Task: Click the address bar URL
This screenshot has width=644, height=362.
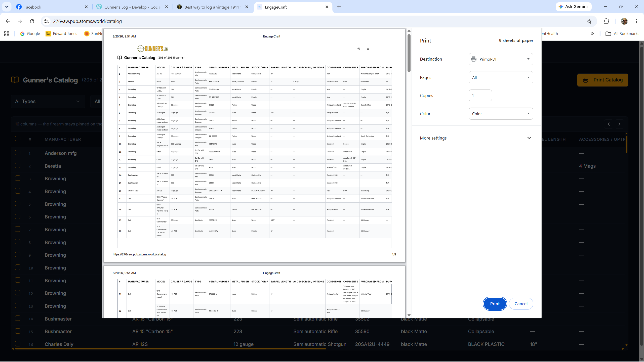Action: coord(87,21)
